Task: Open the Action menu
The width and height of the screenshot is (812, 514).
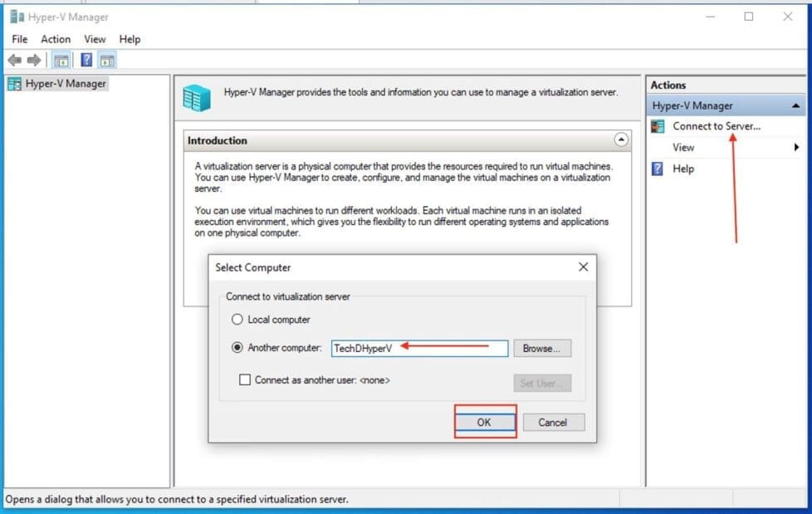Action: (56, 39)
